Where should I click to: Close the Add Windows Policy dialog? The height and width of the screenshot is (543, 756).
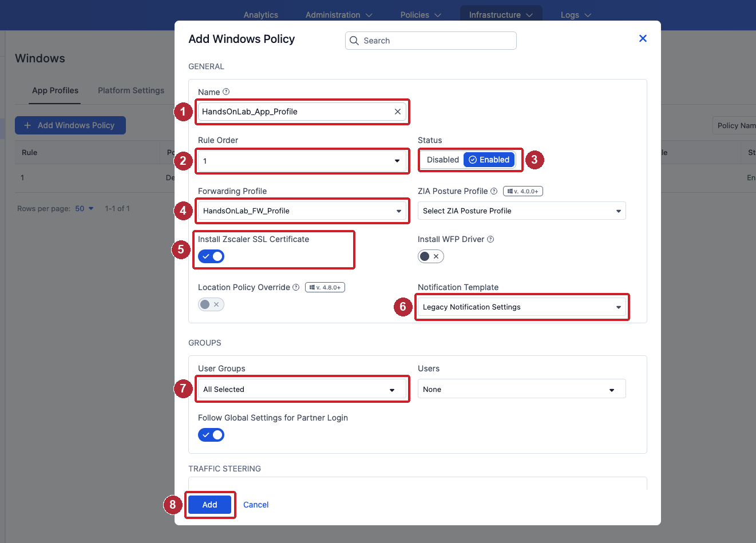point(643,38)
